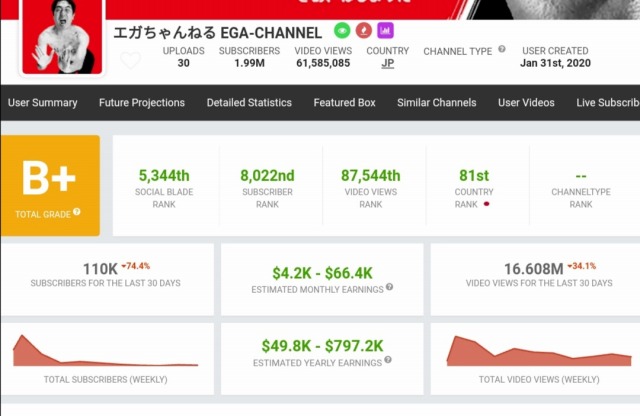Screen dimensions: 640x416
Task: Open the User Videos tab
Action: 526,102
